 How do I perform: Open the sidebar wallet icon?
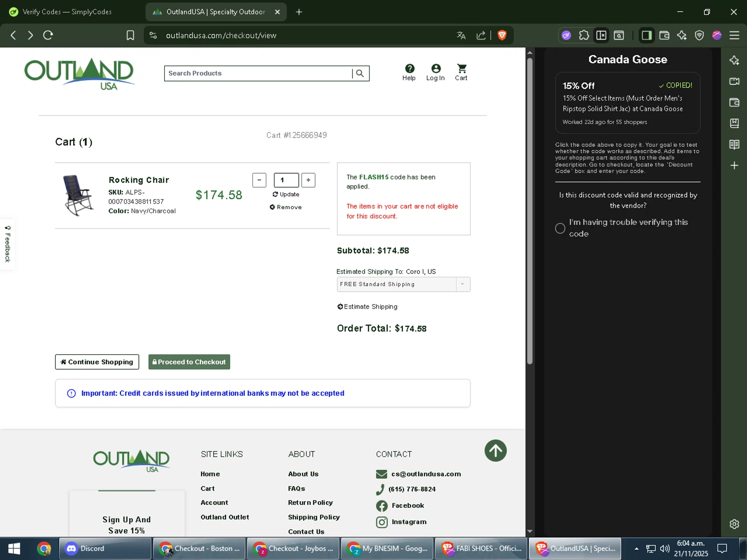click(x=734, y=102)
